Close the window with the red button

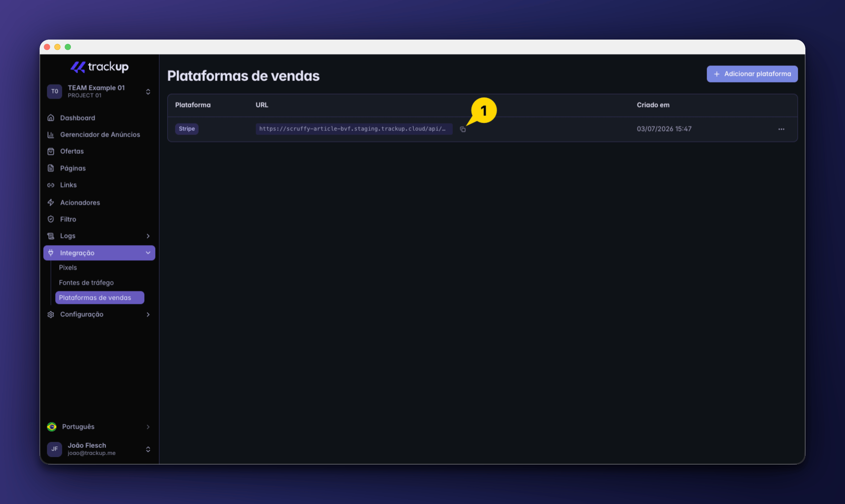pos(47,47)
